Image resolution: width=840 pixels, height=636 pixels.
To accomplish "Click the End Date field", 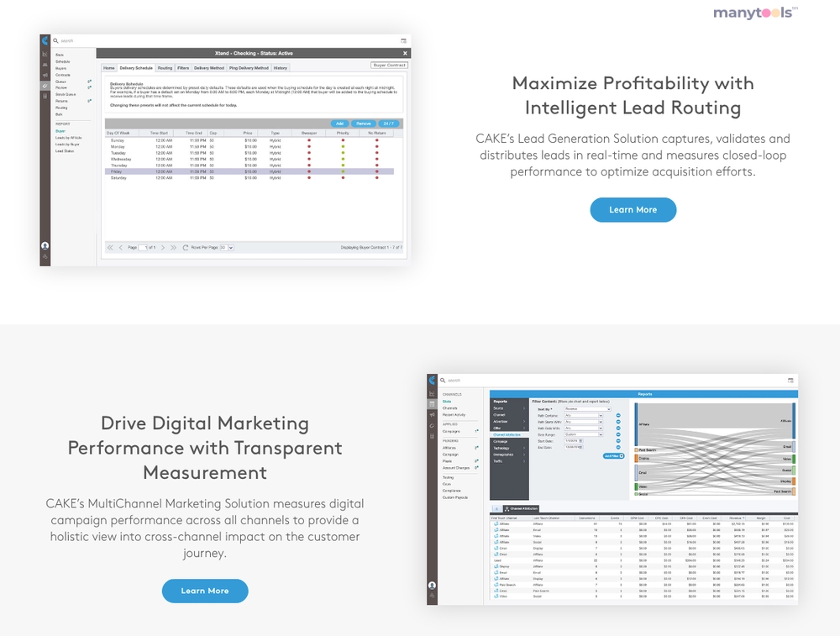I will (x=573, y=447).
